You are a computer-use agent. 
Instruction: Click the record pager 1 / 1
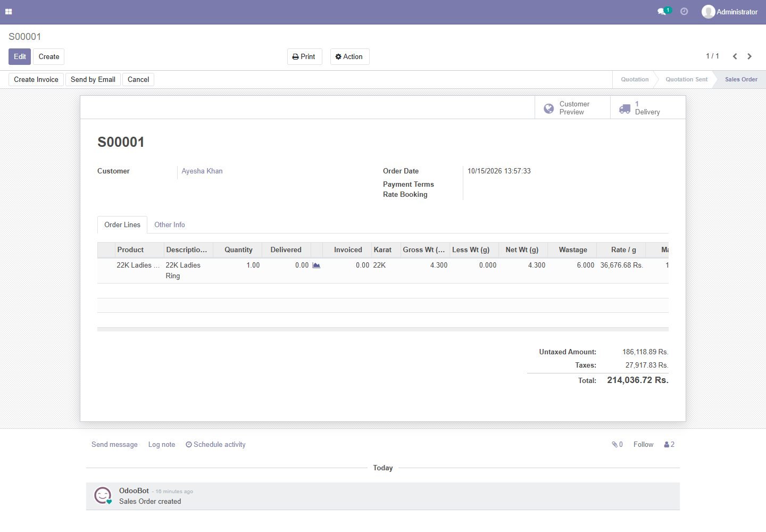(712, 56)
